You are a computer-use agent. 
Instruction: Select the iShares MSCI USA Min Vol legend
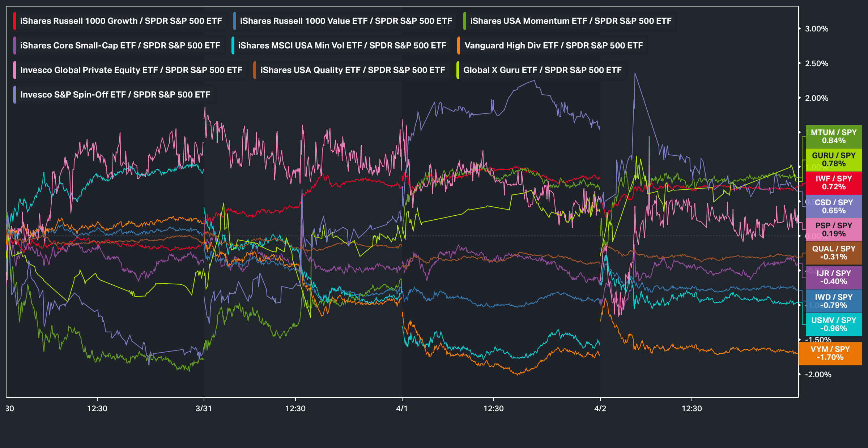click(x=342, y=46)
